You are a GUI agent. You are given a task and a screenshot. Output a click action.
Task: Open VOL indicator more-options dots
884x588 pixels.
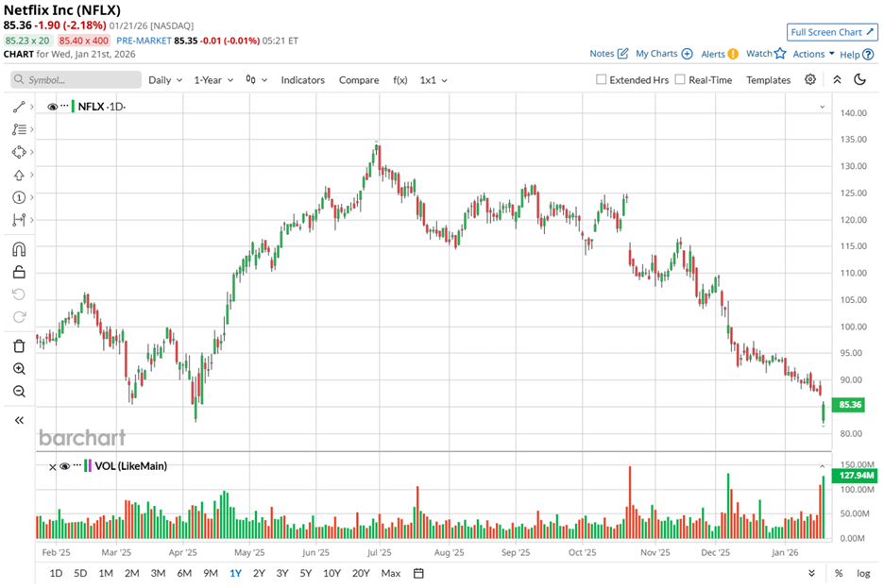77,466
